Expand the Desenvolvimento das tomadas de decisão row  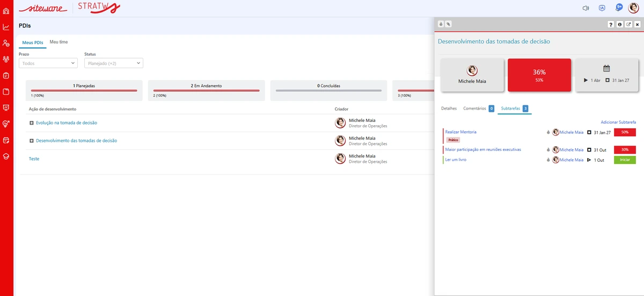point(32,141)
